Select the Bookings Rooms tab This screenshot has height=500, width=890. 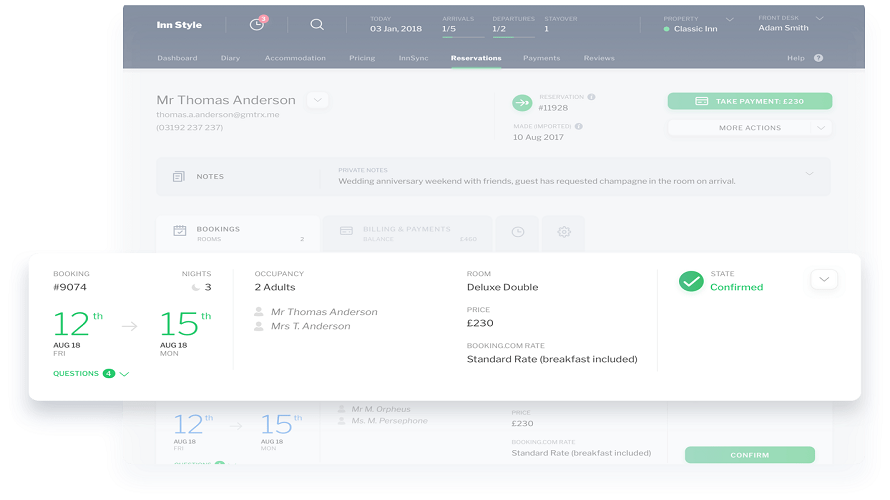click(x=238, y=233)
